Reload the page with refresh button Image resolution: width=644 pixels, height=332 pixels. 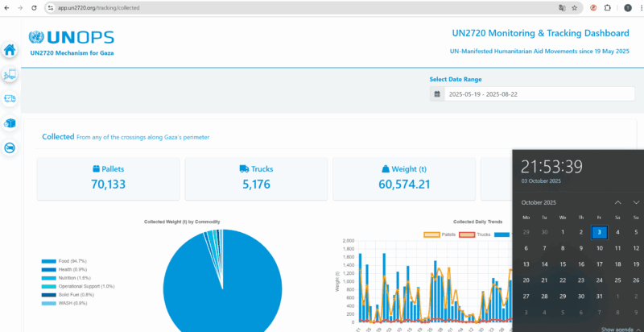click(x=35, y=7)
